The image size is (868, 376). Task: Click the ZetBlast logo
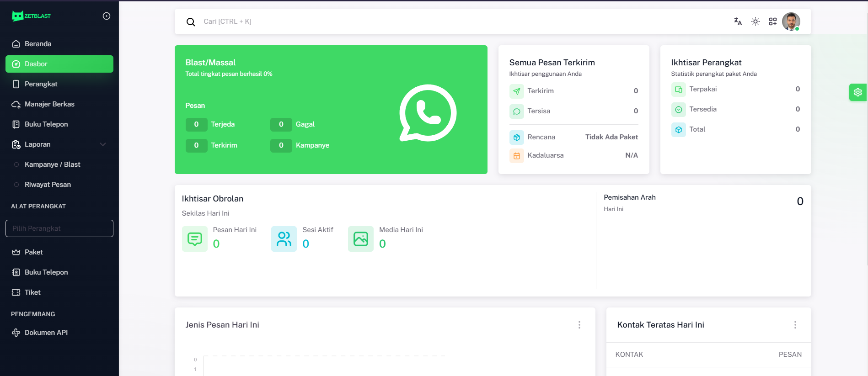[x=31, y=16]
